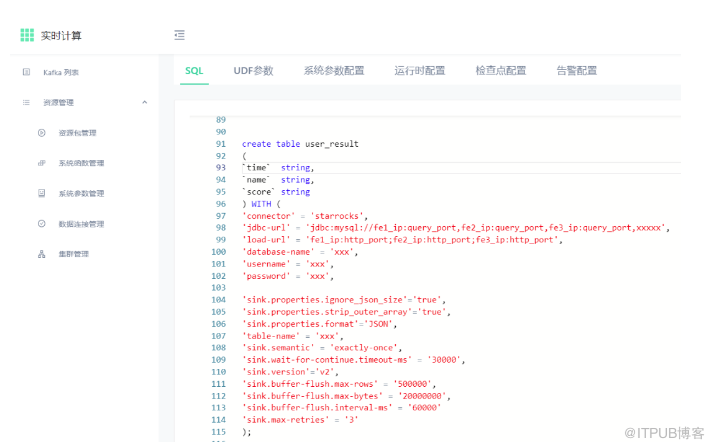Go to the 运行时配置 tab

click(420, 71)
